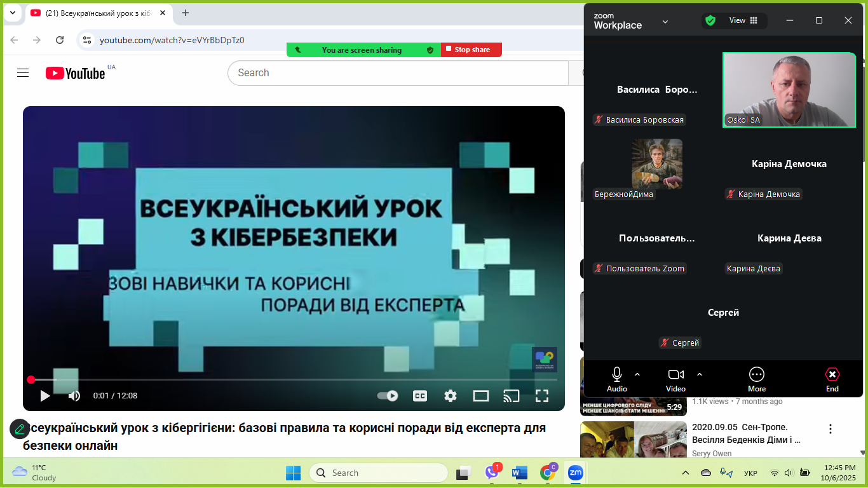
Task: Unmute the Zoom Audio microphone
Action: (616, 379)
